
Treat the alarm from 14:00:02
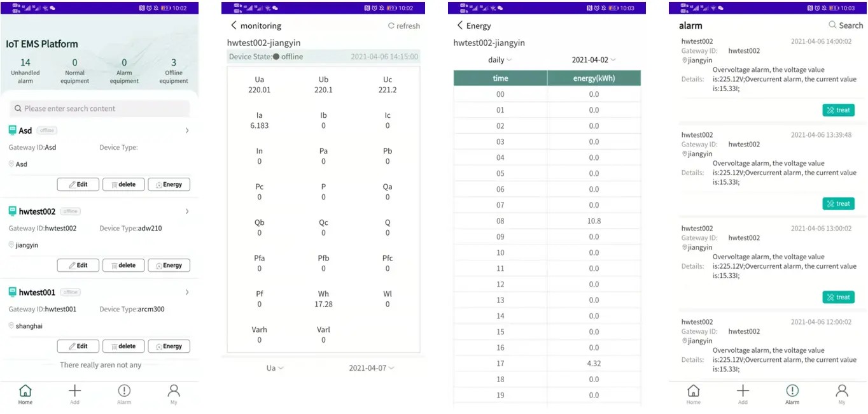point(838,110)
